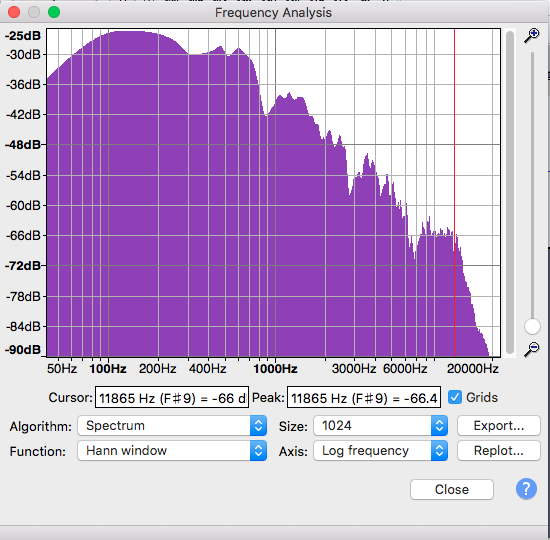Open the Axis Log frequency dropdown
The height and width of the screenshot is (540, 550).
(380, 451)
